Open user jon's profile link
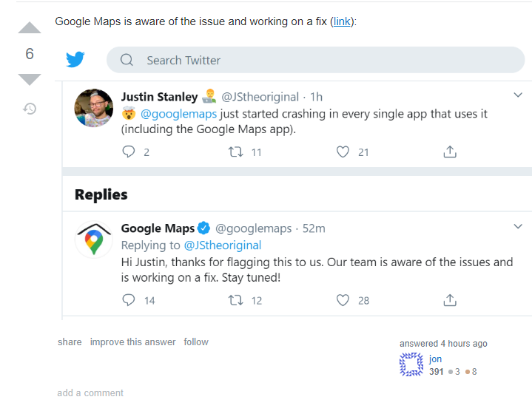 [x=435, y=359]
